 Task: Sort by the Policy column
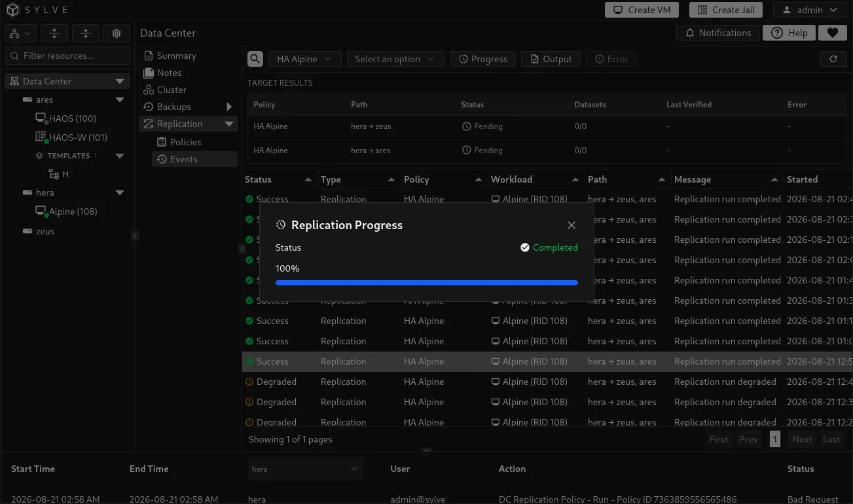tap(443, 179)
